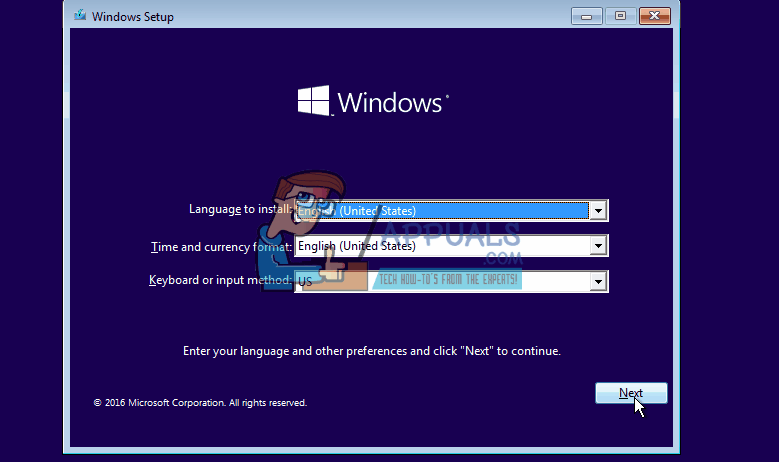Open Keyboard or input method dropdown arrow
The width and height of the screenshot is (779, 462).
tap(598, 282)
